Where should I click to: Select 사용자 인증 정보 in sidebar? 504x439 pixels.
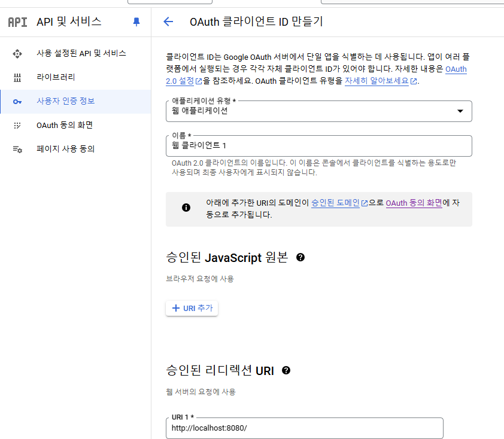75,102
